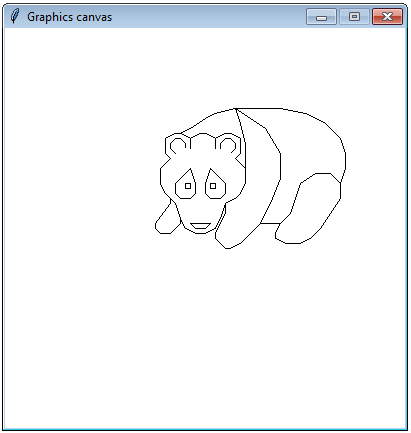Minimize the Graphics canvas window

point(321,17)
